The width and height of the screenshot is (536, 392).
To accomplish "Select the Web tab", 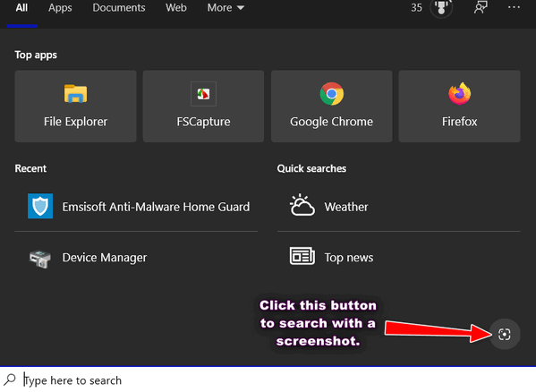I will click(176, 8).
